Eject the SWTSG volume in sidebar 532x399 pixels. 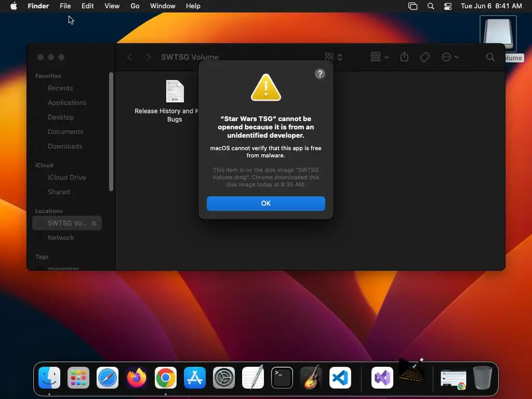coord(94,223)
